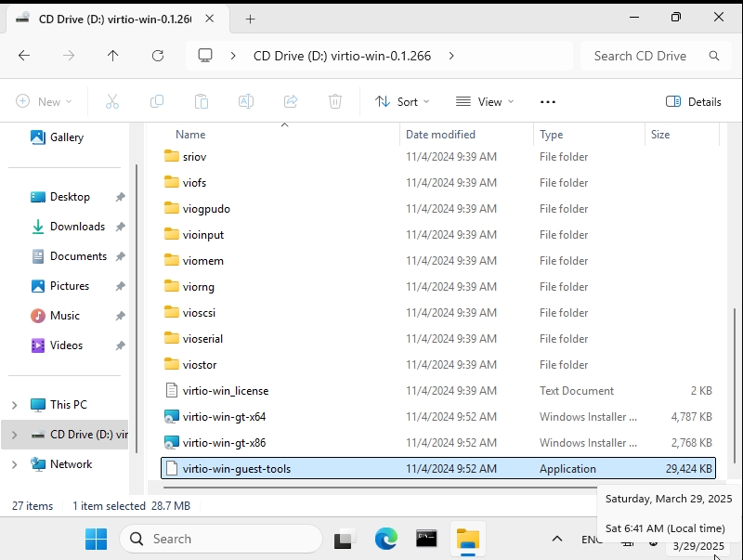Click the Search CD Drive field
Screen dimensions: 743x560
(x=657, y=56)
